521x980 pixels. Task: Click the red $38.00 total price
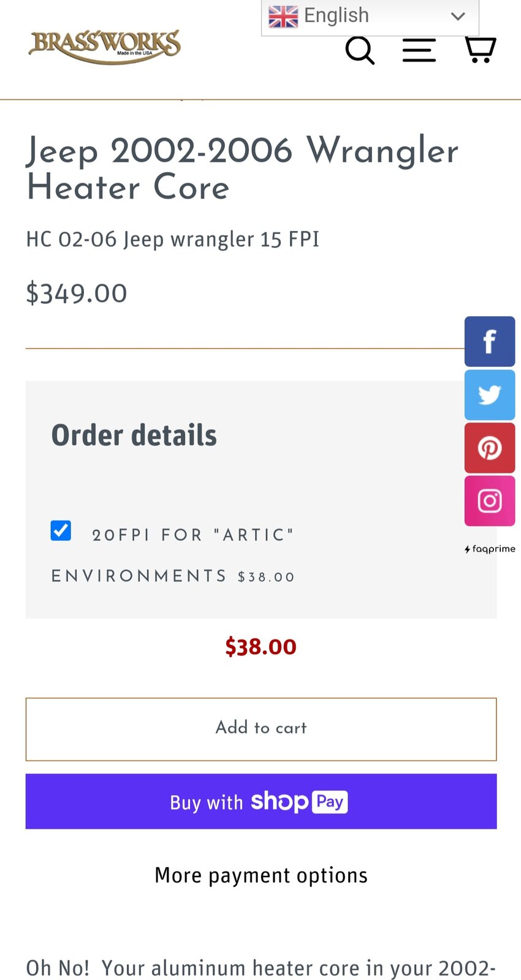coord(261,647)
